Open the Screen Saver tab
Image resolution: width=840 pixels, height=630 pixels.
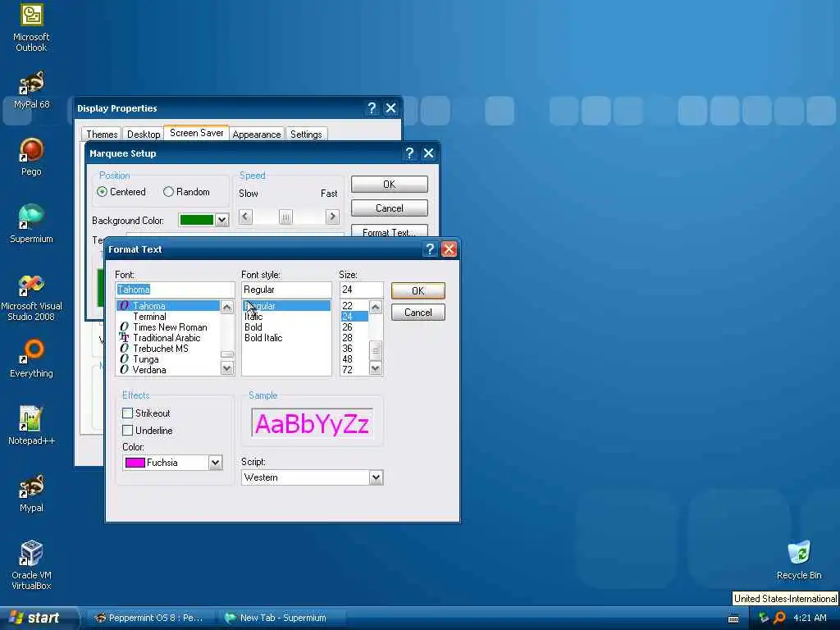pos(196,133)
